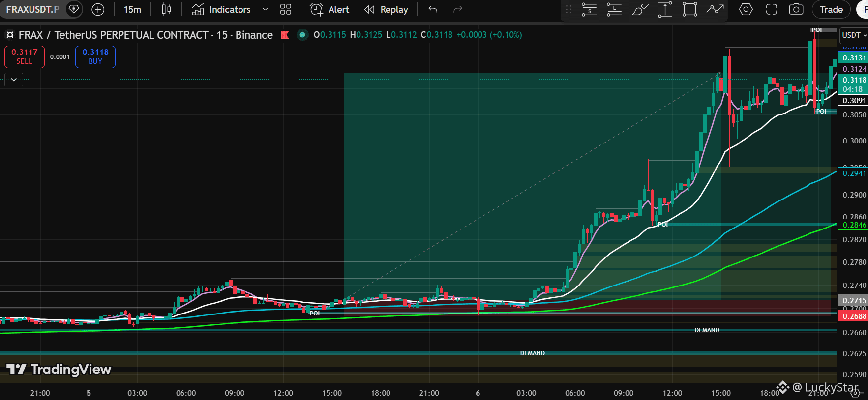The width and height of the screenshot is (868, 400).
Task: Select the path line tool
Action: coord(715,9)
